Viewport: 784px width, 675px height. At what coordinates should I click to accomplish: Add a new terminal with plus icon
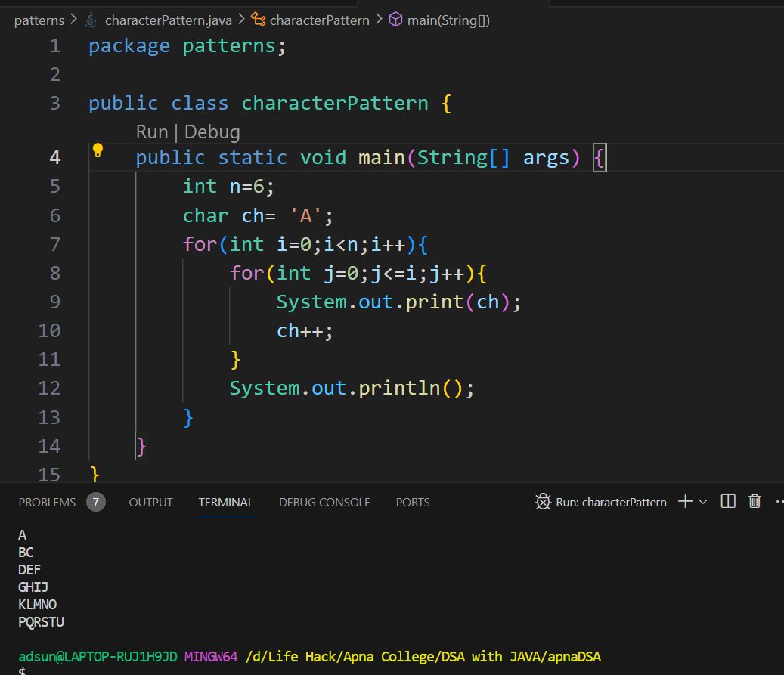coord(685,501)
